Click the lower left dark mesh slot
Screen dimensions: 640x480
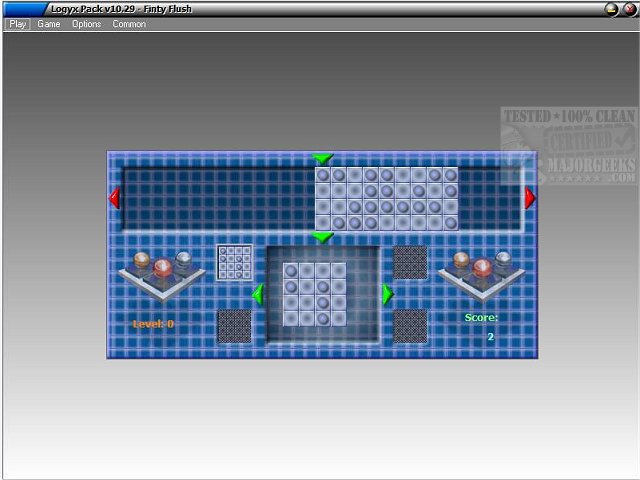pos(234,326)
